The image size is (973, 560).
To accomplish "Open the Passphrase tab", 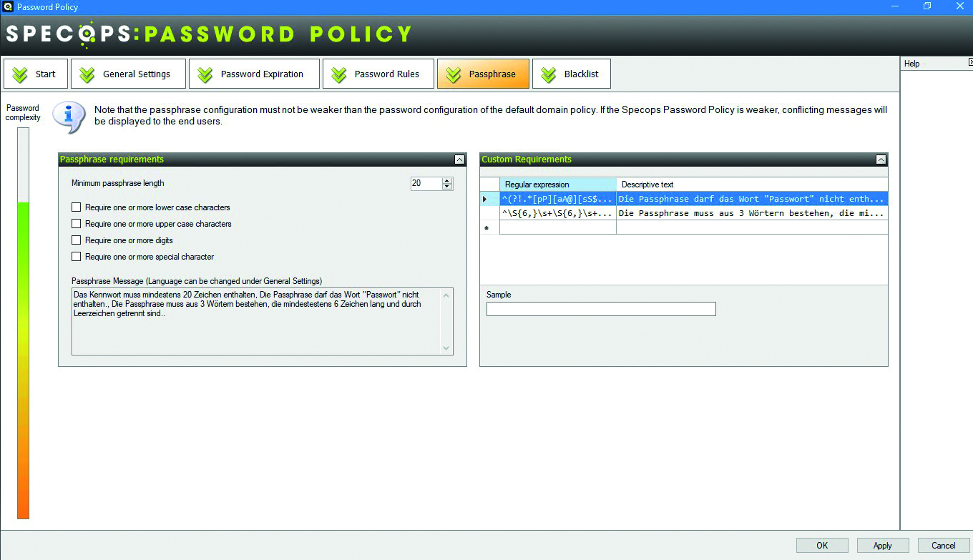I will point(483,74).
